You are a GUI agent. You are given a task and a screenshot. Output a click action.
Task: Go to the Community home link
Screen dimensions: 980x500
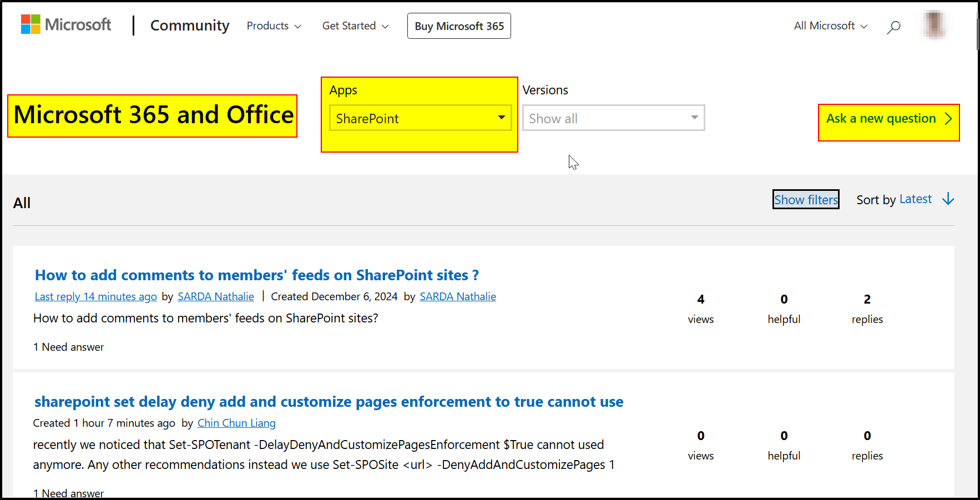point(190,26)
